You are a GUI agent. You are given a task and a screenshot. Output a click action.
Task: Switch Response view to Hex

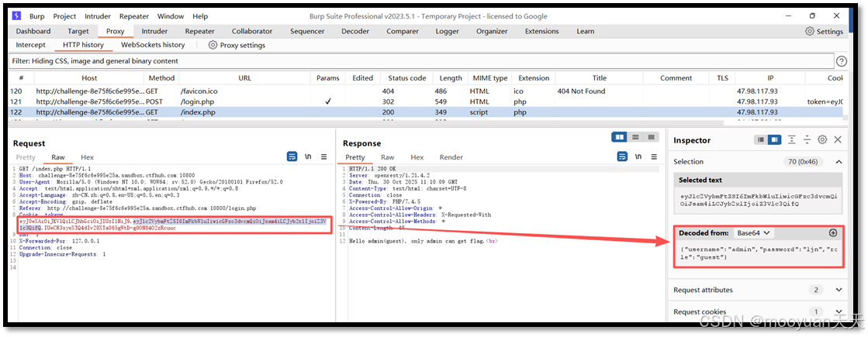417,157
